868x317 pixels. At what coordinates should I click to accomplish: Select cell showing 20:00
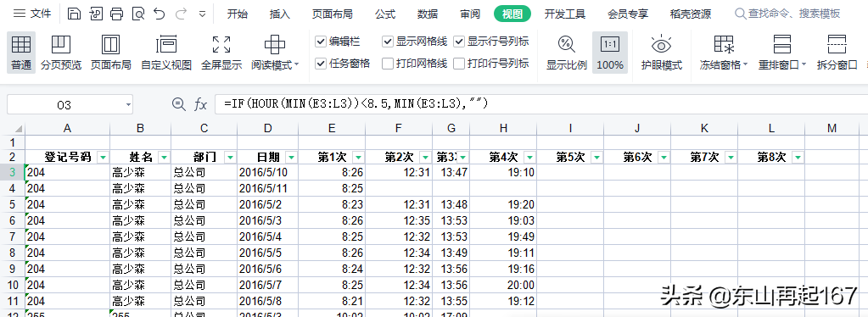503,286
